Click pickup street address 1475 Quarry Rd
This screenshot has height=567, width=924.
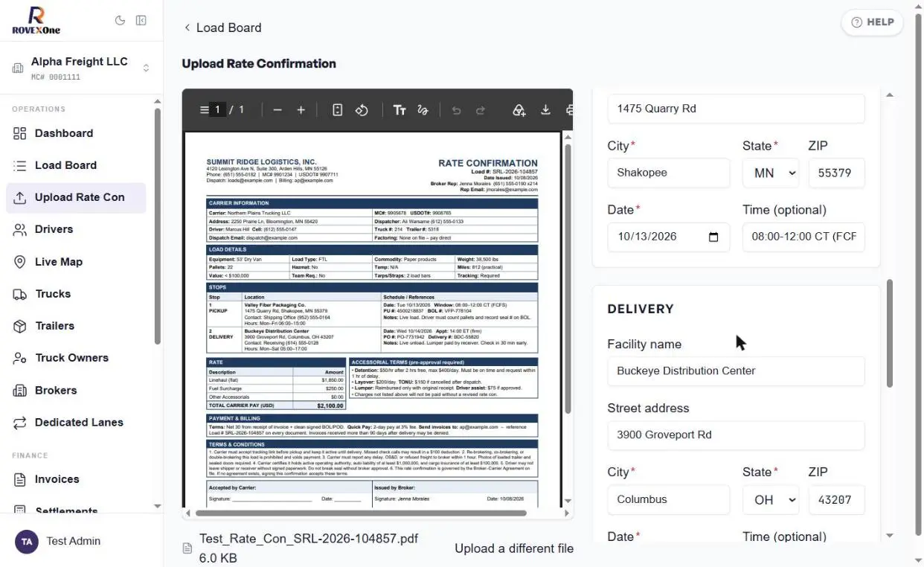click(737, 109)
